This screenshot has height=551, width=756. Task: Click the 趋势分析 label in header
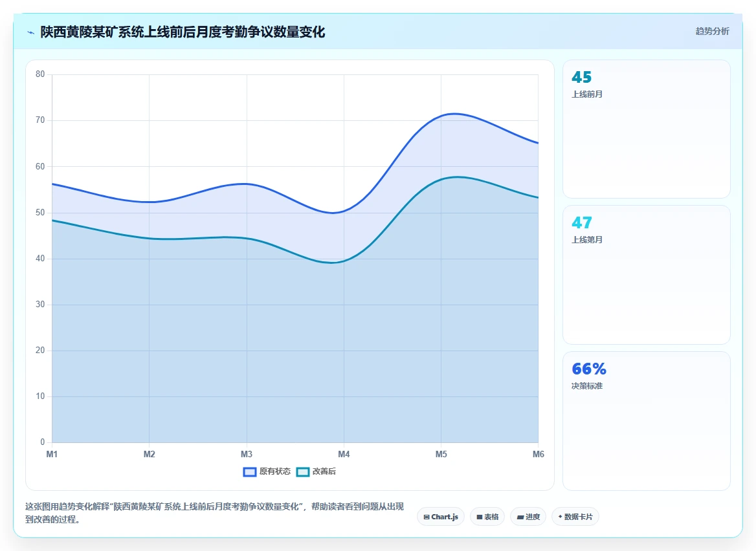pos(712,31)
